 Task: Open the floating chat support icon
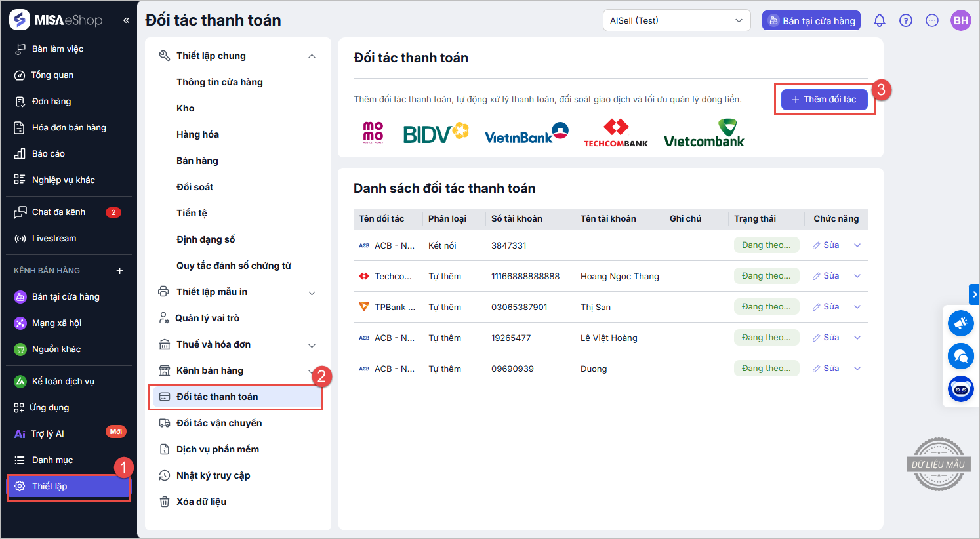(960, 356)
